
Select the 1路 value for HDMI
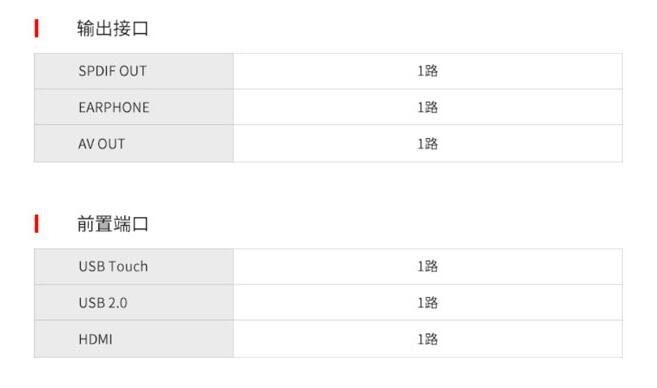427,339
